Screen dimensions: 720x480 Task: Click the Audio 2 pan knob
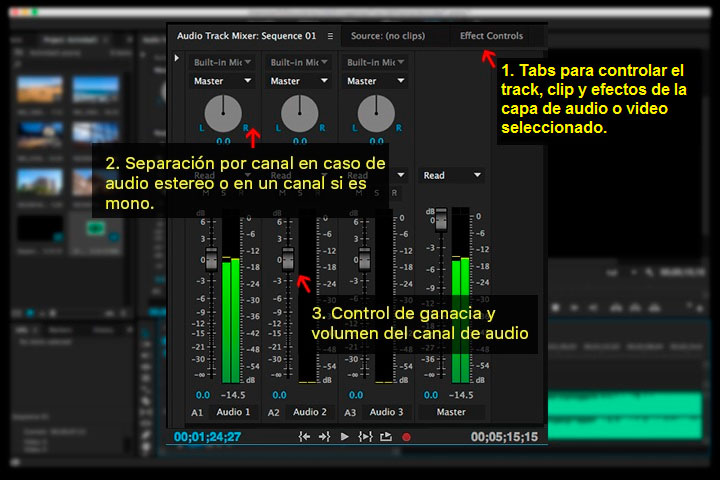[300, 113]
